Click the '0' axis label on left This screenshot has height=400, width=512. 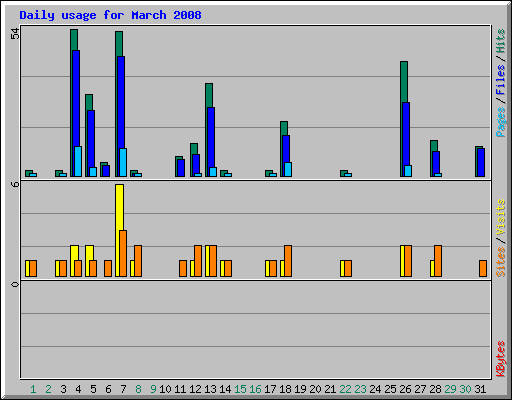(15, 284)
